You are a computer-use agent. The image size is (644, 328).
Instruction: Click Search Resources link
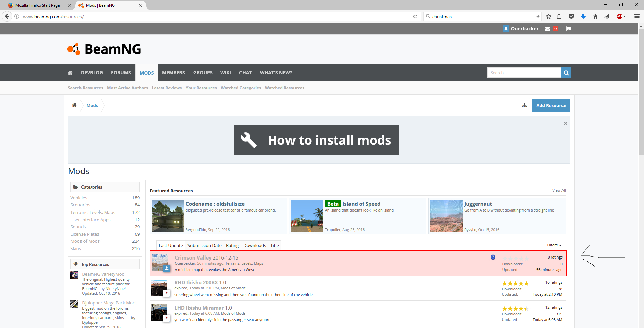[x=86, y=88]
